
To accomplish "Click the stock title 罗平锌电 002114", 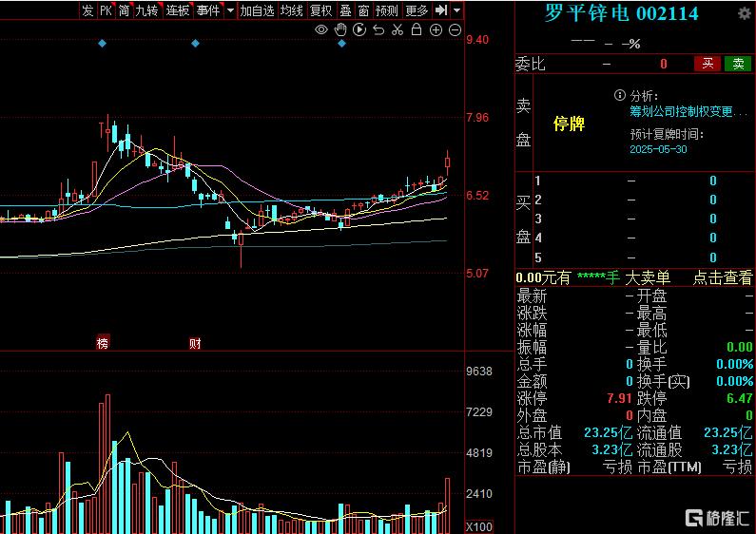I will tap(622, 13).
